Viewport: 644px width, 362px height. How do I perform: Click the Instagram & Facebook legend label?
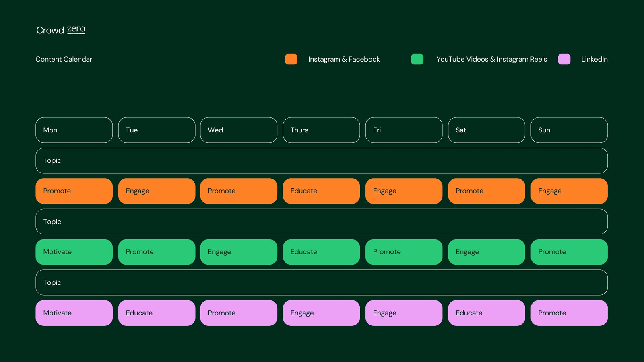(344, 59)
